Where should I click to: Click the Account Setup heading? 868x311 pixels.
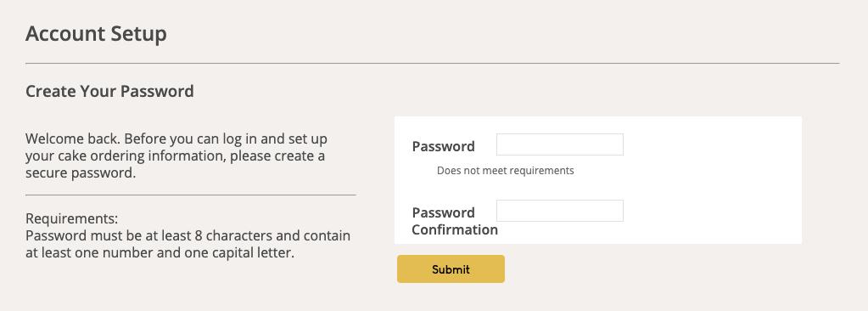[x=97, y=34]
